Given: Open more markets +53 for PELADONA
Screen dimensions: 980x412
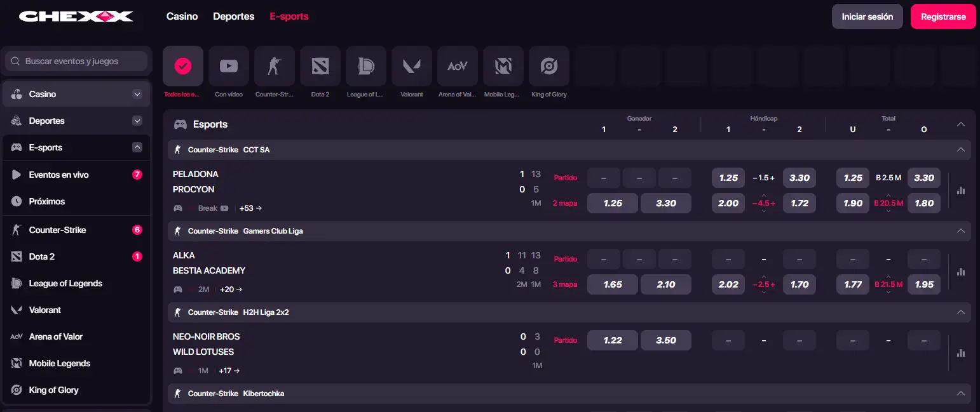Looking at the screenshot, I should [250, 208].
